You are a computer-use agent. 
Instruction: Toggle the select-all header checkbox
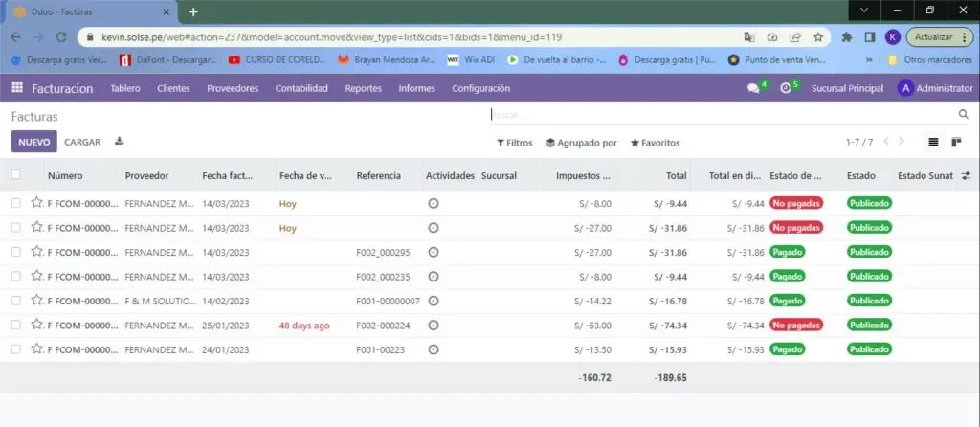click(16, 175)
